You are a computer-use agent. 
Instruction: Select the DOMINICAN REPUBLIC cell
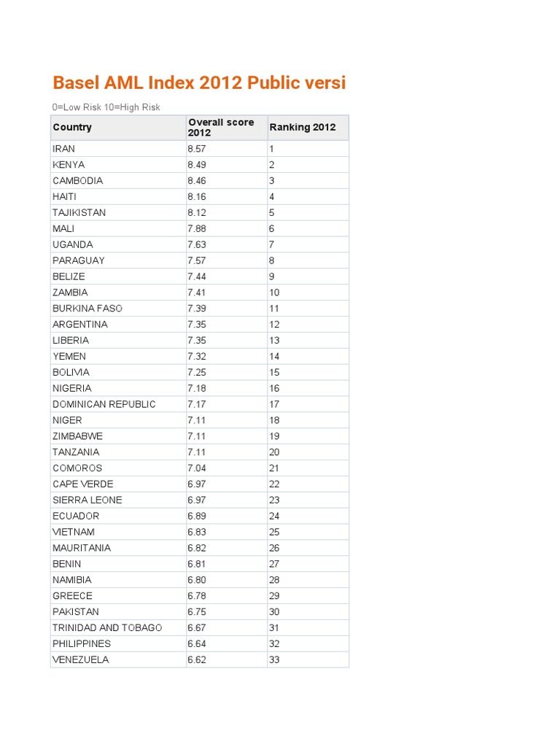point(104,404)
